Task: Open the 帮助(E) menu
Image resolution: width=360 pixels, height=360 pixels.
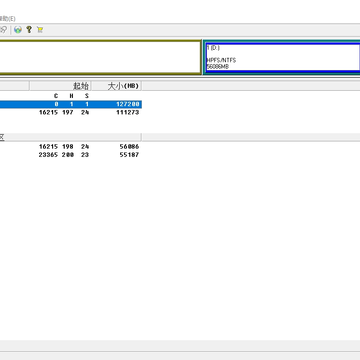Action: 7,19
